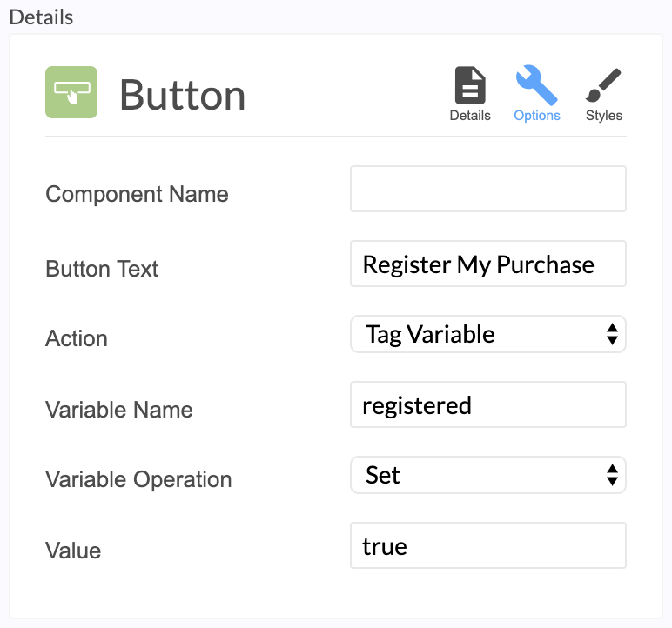Click the Variable Name field with registered
The width and height of the screenshot is (672, 628).
(x=488, y=404)
